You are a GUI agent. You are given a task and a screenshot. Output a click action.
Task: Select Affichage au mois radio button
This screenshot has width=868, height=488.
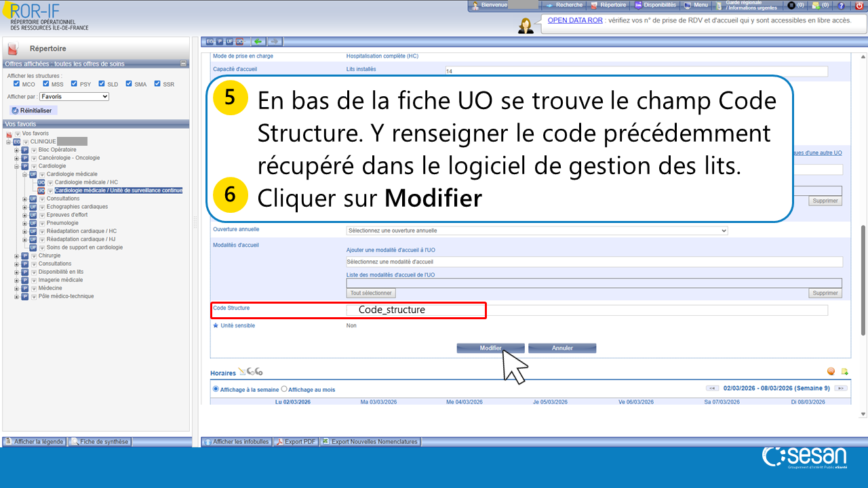284,390
